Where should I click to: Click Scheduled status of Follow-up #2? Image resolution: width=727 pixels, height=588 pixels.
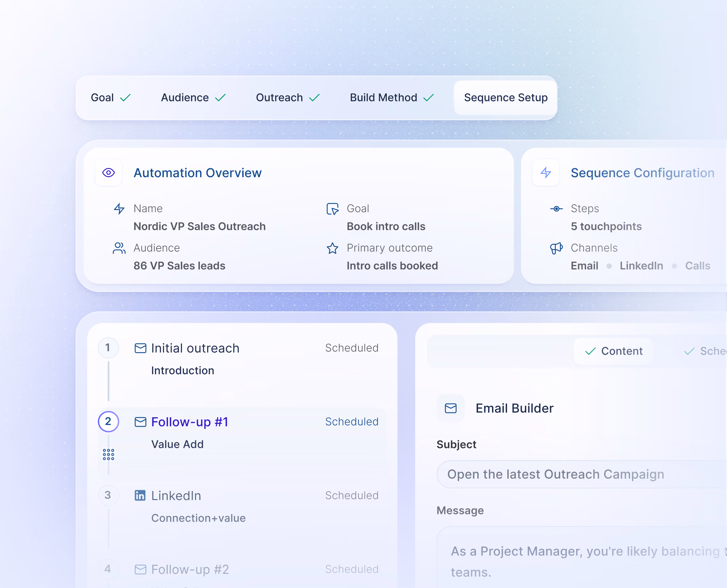pos(351,570)
